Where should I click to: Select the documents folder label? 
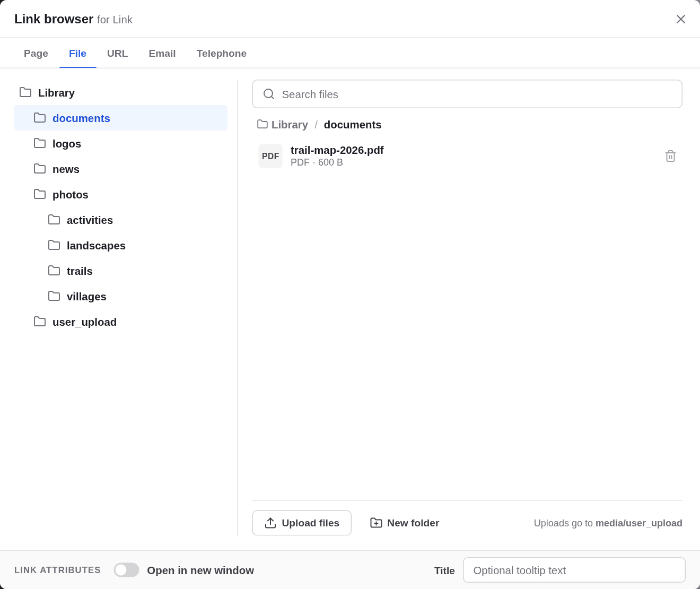pos(81,118)
